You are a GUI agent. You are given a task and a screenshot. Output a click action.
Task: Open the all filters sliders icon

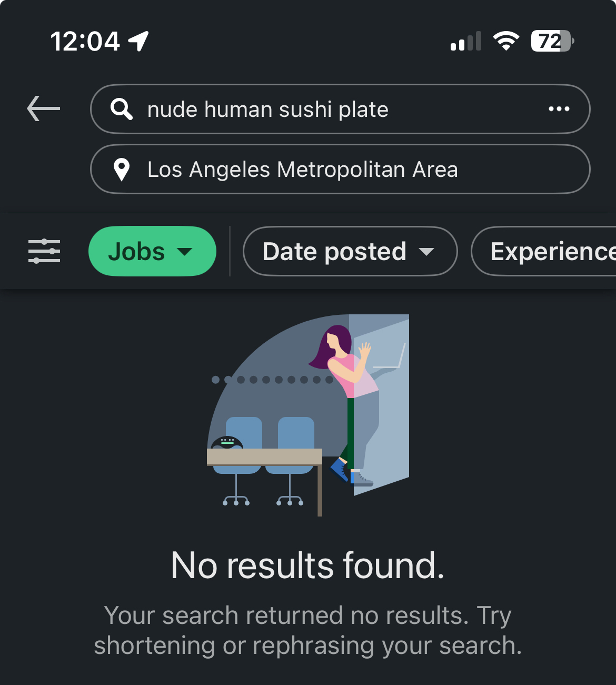click(44, 251)
